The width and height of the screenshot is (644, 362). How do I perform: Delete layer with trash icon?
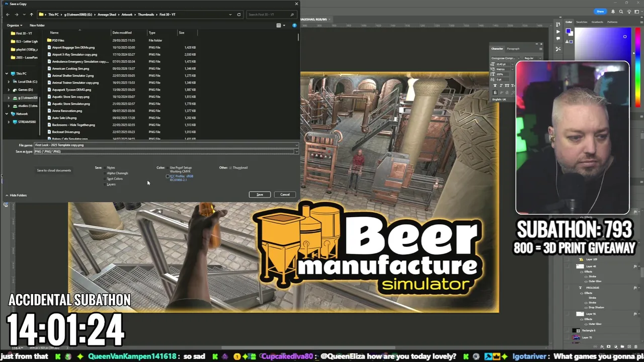tap(636, 346)
